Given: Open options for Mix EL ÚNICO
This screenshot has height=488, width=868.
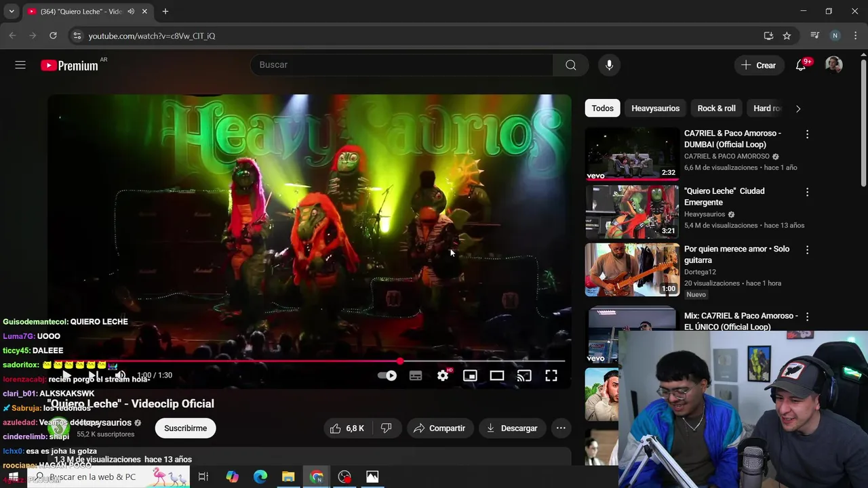Looking at the screenshot, I should pos(807,317).
